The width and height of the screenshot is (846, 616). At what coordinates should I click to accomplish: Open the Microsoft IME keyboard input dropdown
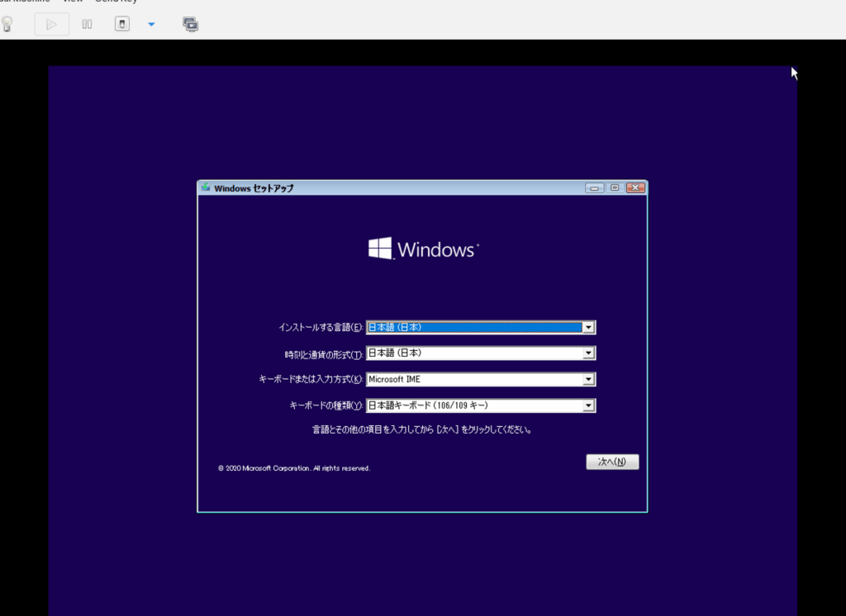coord(587,379)
